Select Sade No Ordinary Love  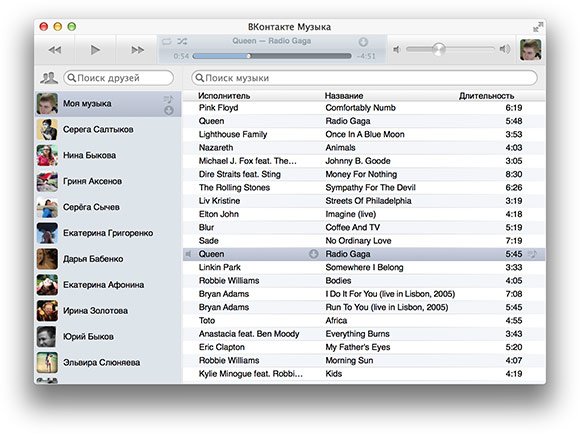[x=364, y=241]
